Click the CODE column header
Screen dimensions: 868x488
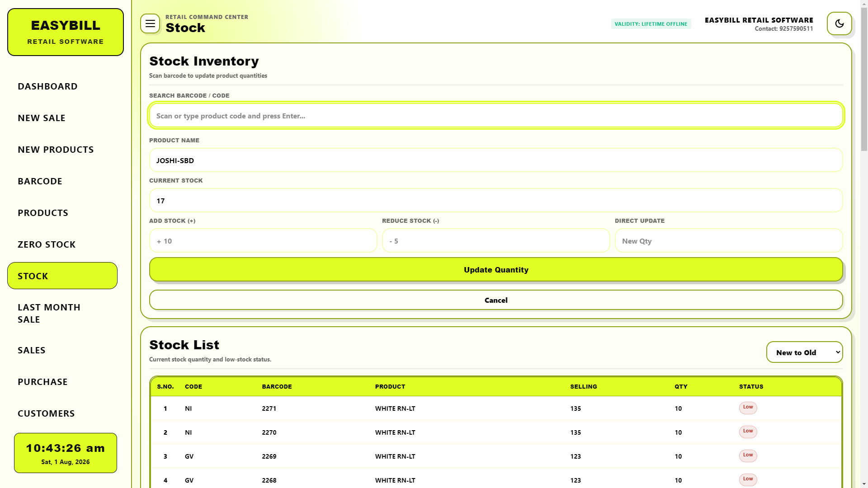point(193,386)
